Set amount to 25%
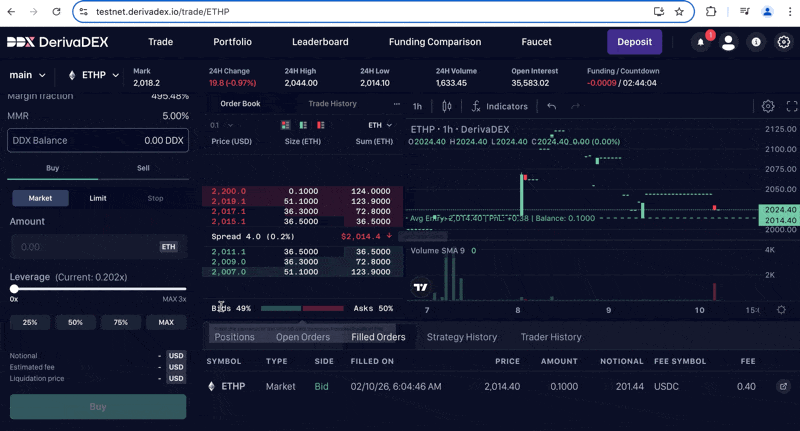The width and height of the screenshot is (800, 431). 30,322
